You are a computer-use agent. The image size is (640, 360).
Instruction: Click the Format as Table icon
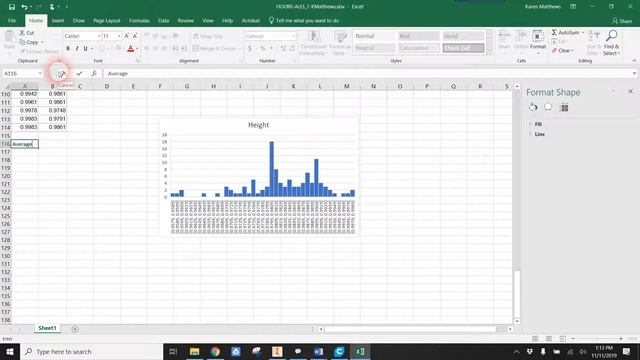340,43
